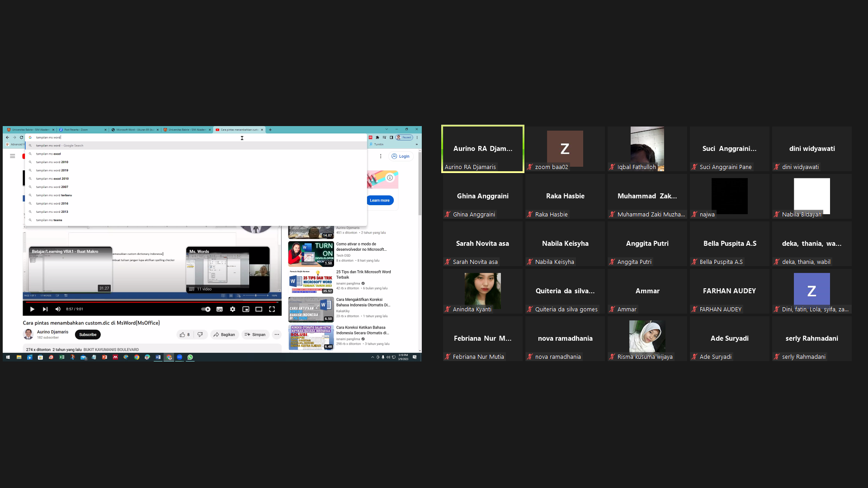Select Iqbal Fathulloh's video tile in Zoom
The width and height of the screenshot is (868, 488).
click(647, 149)
